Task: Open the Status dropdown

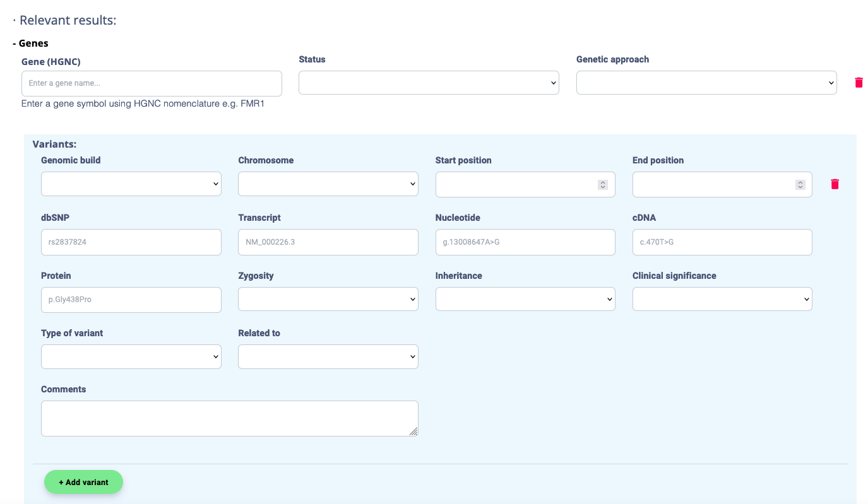Action: tap(429, 83)
